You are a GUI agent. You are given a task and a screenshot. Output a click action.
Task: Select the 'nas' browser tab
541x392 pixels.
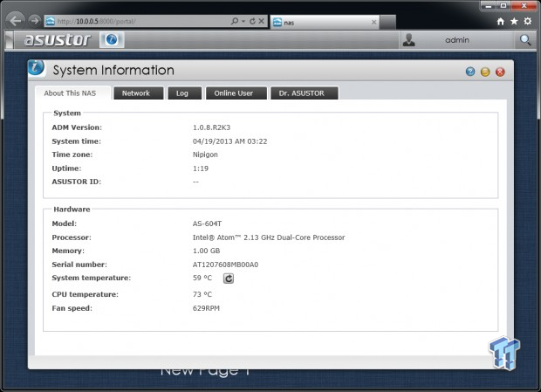(x=325, y=23)
